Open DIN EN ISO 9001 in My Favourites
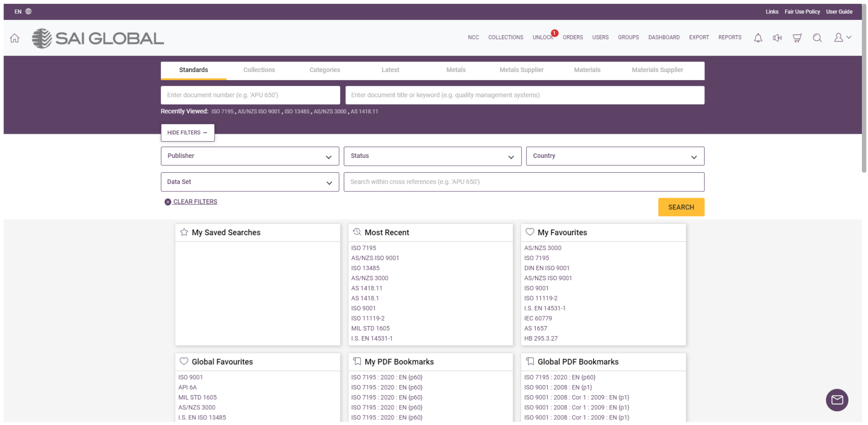Viewport: 868px width, 425px height. pos(547,268)
